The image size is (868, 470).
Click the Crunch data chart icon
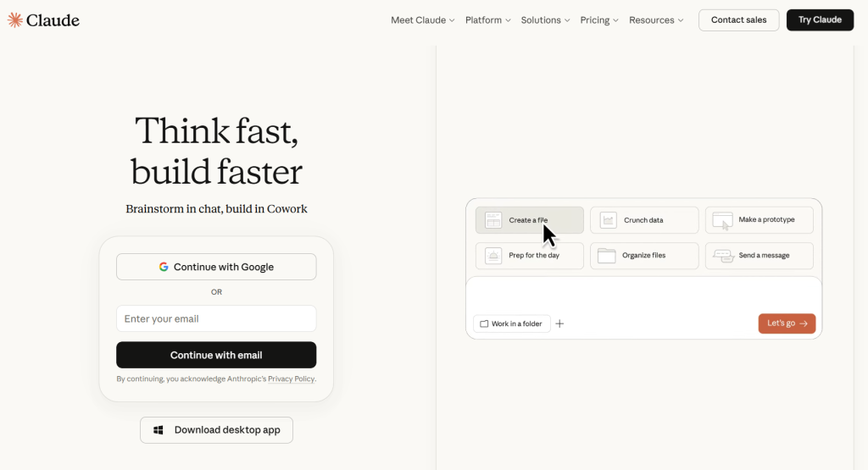(608, 220)
